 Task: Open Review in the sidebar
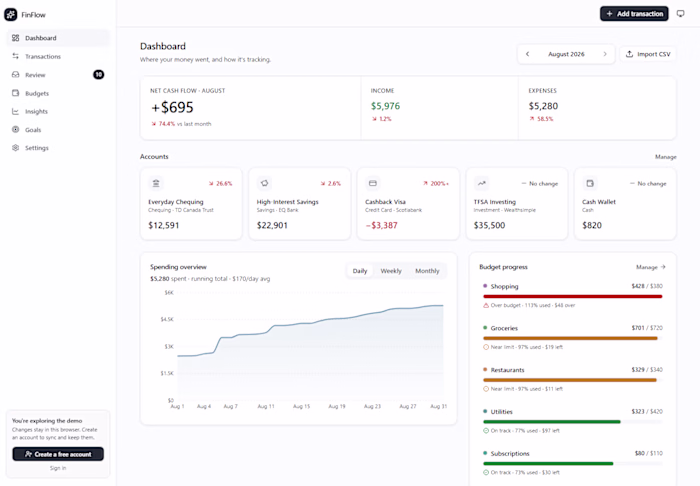coord(58,75)
